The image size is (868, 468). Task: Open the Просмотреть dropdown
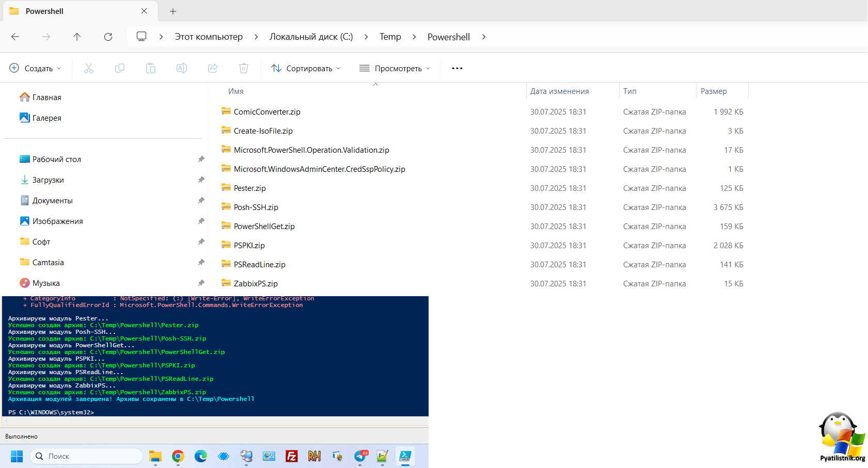tap(395, 68)
